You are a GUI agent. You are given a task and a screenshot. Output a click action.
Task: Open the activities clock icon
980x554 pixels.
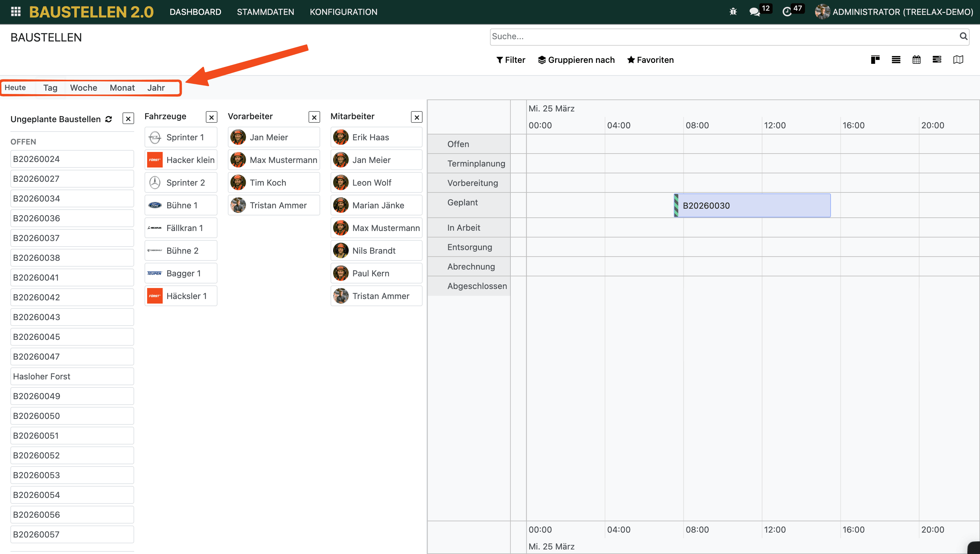click(x=787, y=12)
